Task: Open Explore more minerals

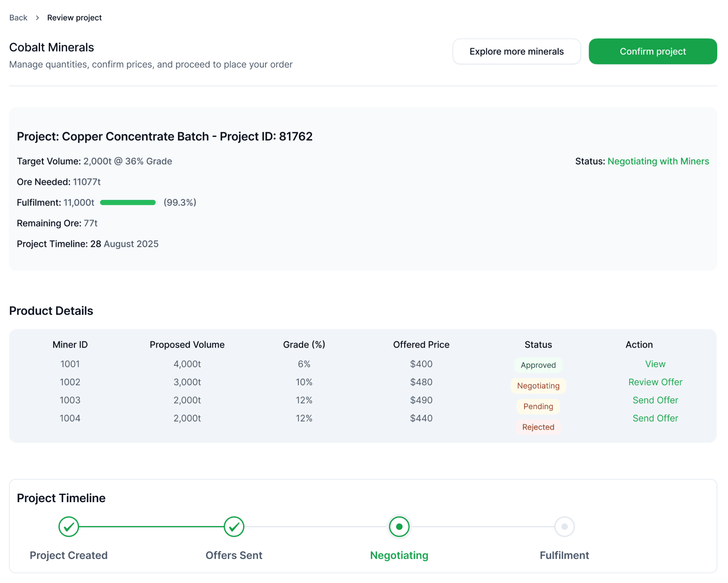Action: tap(516, 52)
